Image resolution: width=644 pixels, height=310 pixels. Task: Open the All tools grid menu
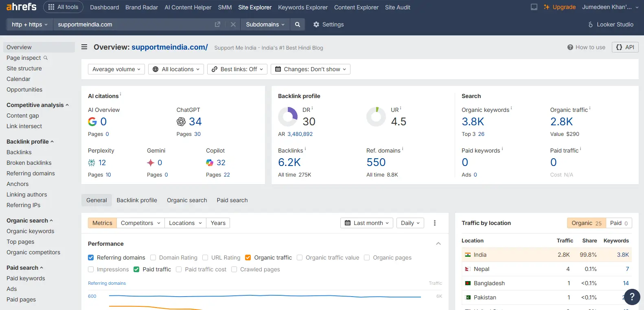pyautogui.click(x=63, y=7)
